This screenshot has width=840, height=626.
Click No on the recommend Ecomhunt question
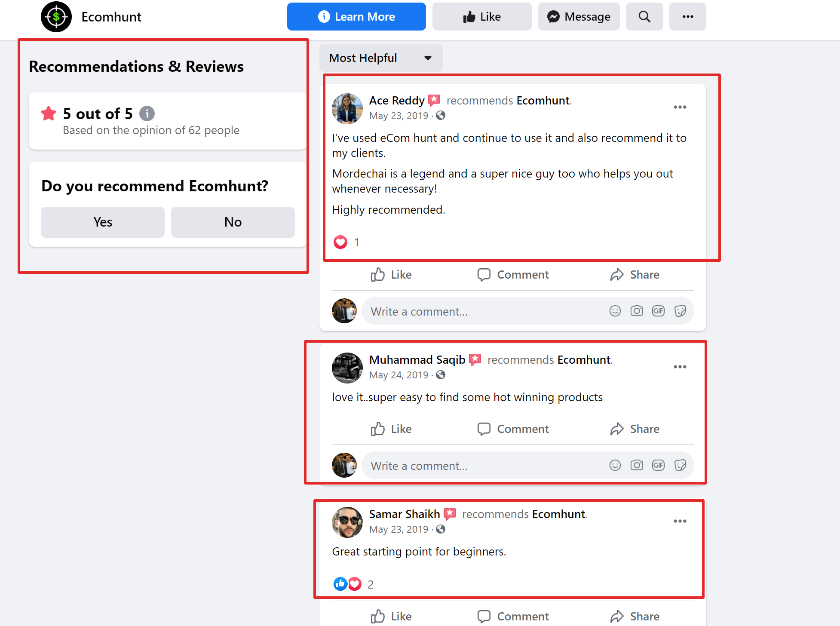[232, 221]
